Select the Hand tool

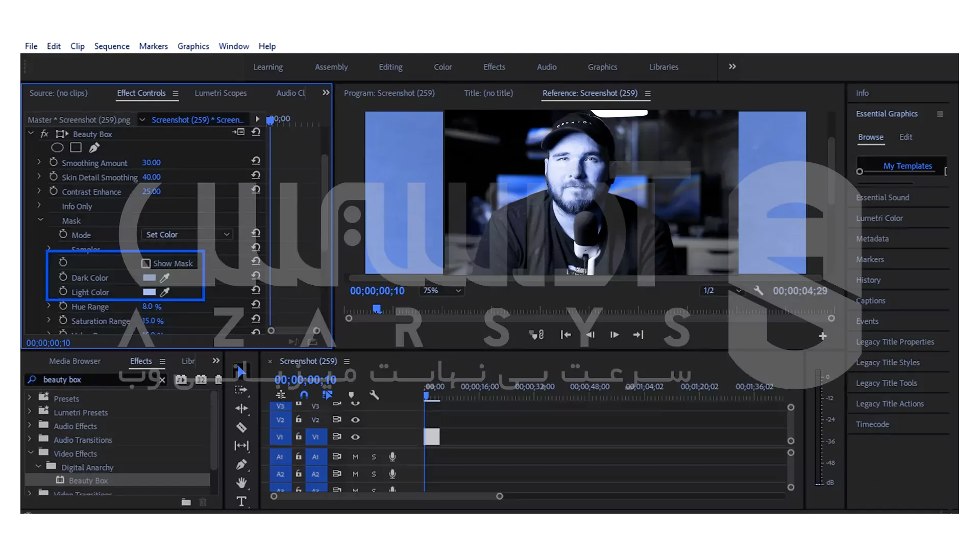241,483
